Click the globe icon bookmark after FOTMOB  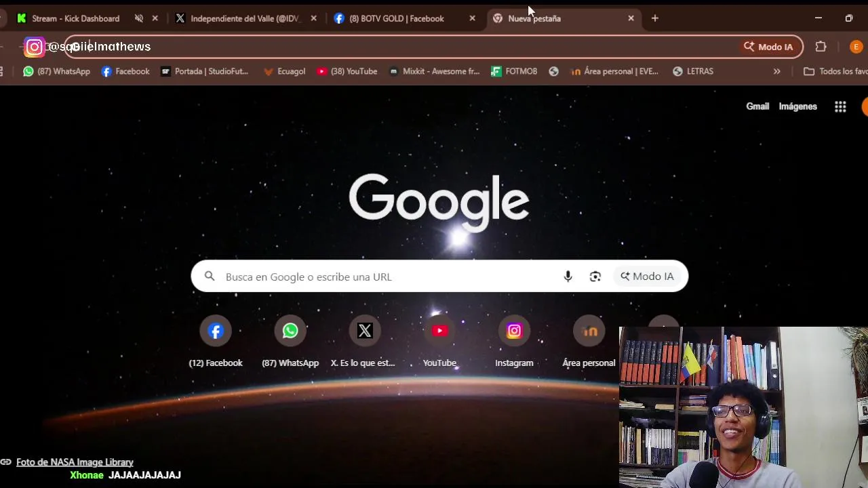click(554, 71)
